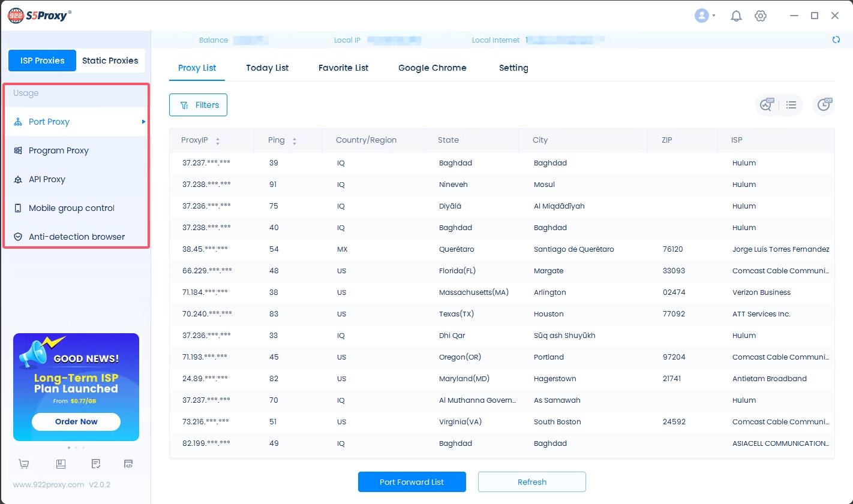Open the shopping cart icon in sidebar
Viewport: 853px width, 504px height.
tap(24, 464)
